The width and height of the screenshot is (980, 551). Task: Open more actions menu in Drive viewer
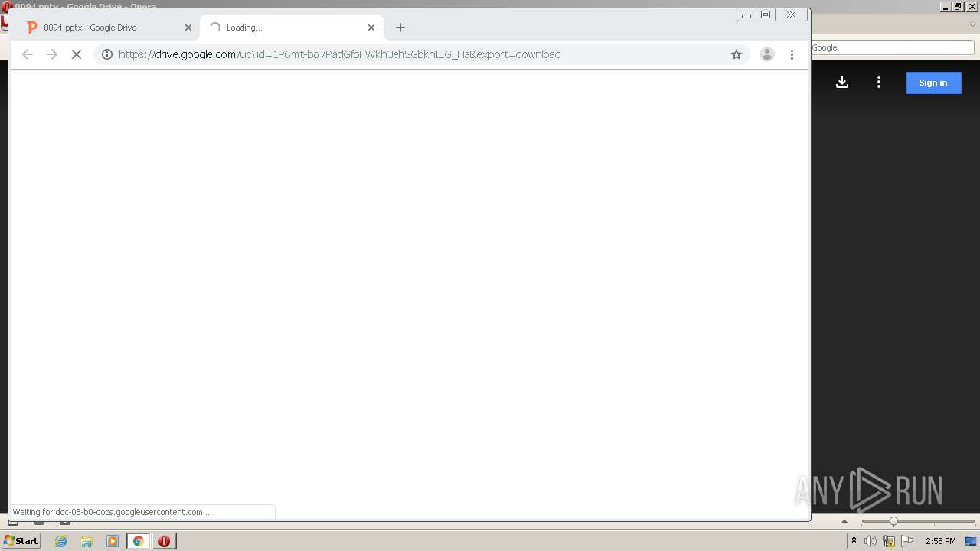pyautogui.click(x=879, y=83)
